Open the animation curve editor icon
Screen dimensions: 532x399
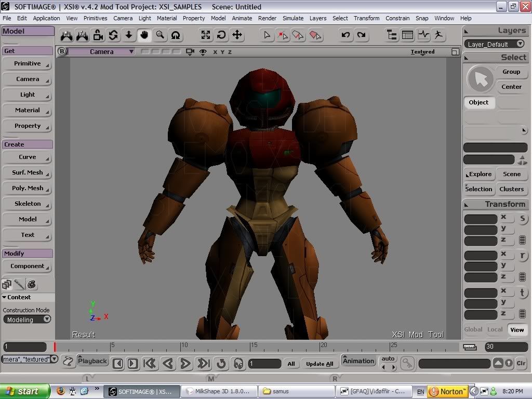click(x=423, y=35)
